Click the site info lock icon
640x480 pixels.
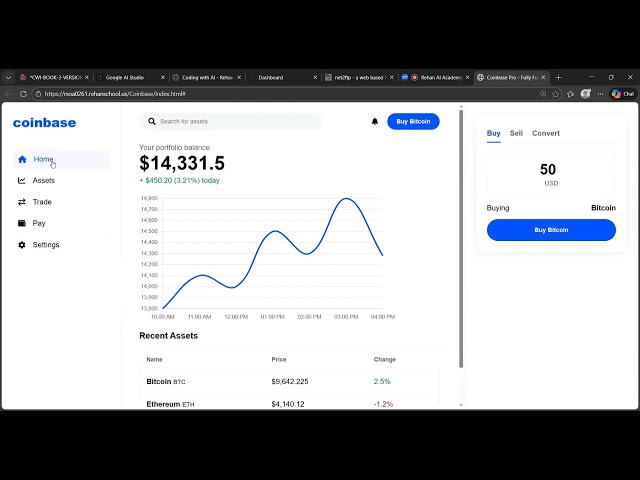(x=38, y=94)
